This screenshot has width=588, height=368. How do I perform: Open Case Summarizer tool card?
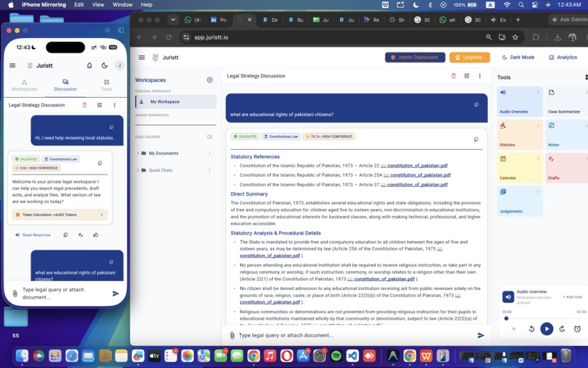pos(567,101)
